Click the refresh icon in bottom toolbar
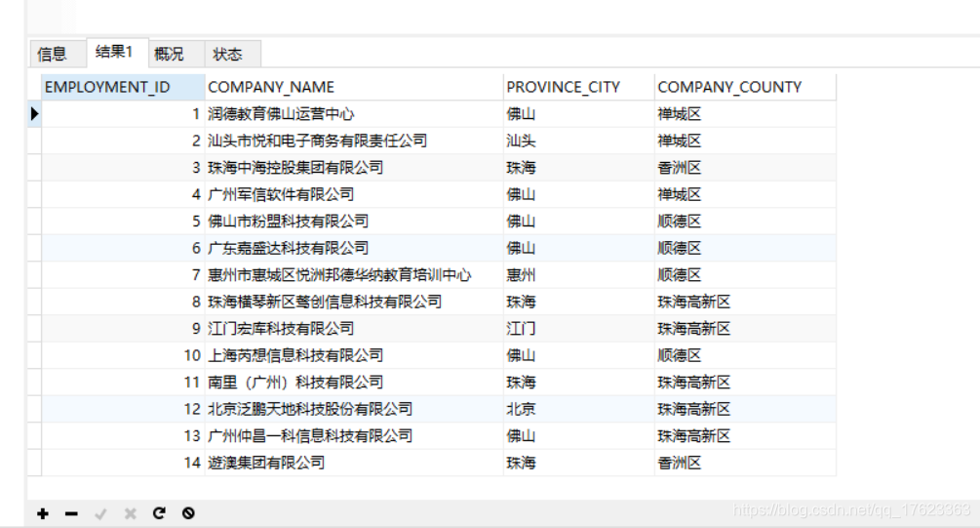The image size is (980, 528). (159, 513)
